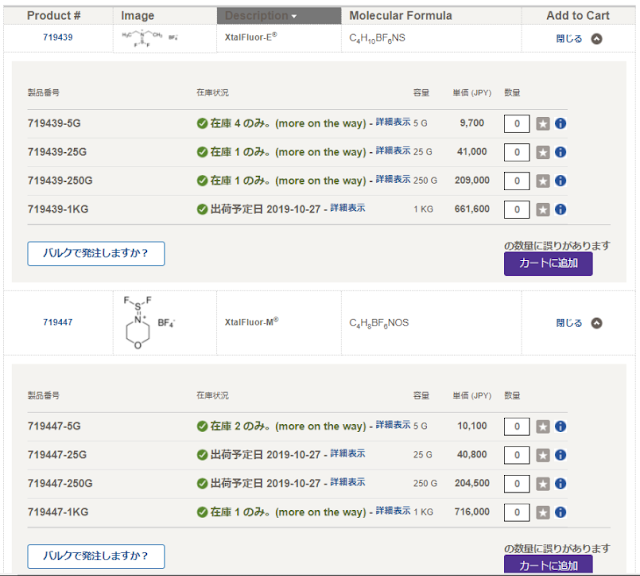
Task: Focus quantity field for 719447-1KG
Action: click(517, 512)
